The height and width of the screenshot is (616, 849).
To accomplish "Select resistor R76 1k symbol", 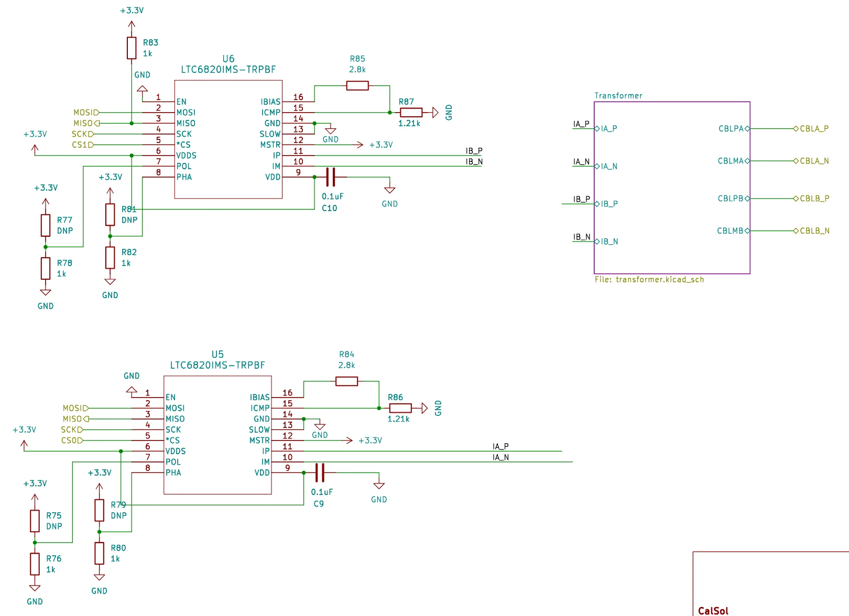I will pyautogui.click(x=35, y=564).
